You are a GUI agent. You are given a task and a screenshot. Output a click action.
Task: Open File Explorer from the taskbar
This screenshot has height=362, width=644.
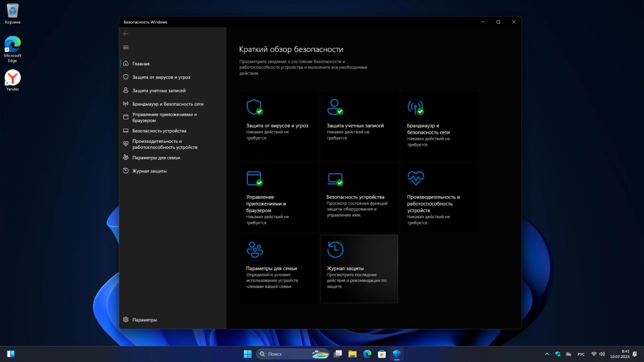[x=353, y=354]
